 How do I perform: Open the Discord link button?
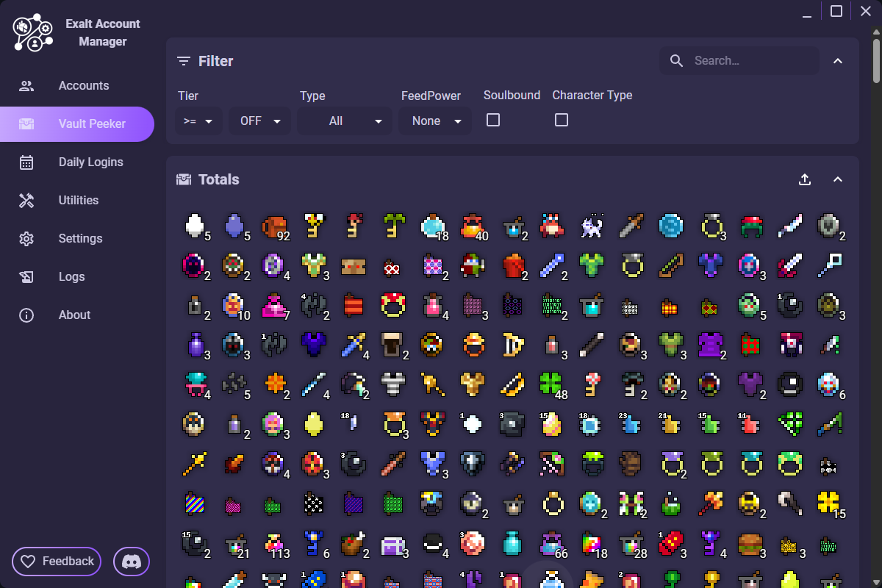pyautogui.click(x=132, y=562)
